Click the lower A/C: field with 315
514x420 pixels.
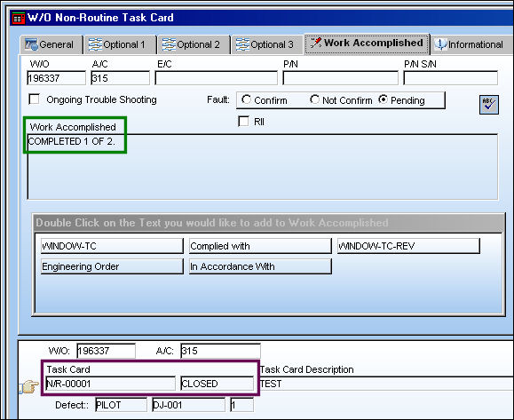[x=220, y=351]
